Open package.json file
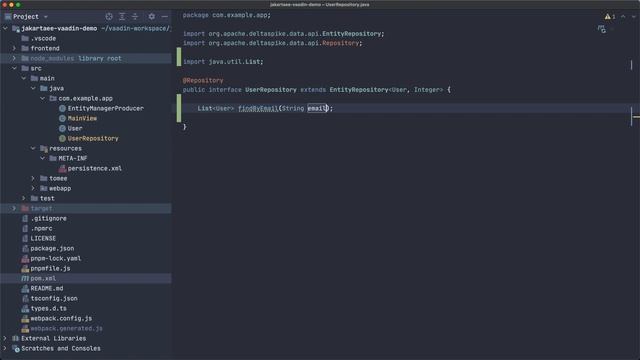Viewport: 640px width, 360px height. pos(52,248)
